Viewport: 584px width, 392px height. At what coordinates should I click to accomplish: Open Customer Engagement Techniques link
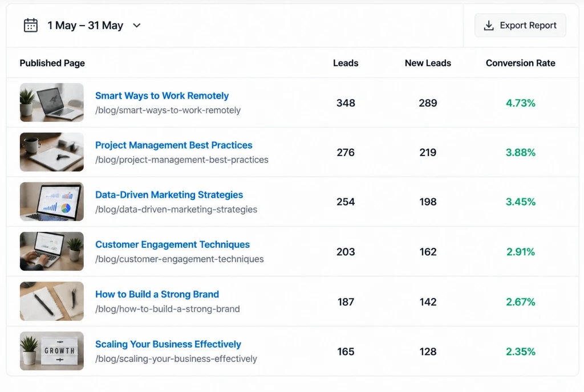[x=172, y=244]
